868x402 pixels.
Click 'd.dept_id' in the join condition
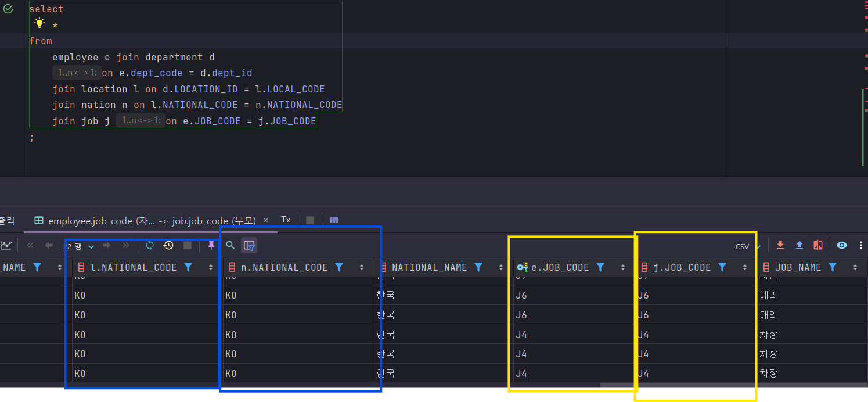tap(226, 73)
